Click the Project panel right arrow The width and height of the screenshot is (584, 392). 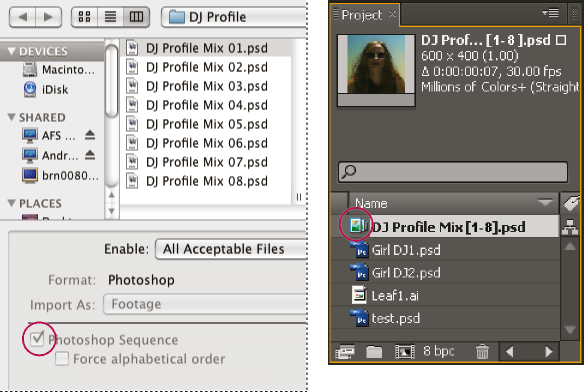point(548,351)
